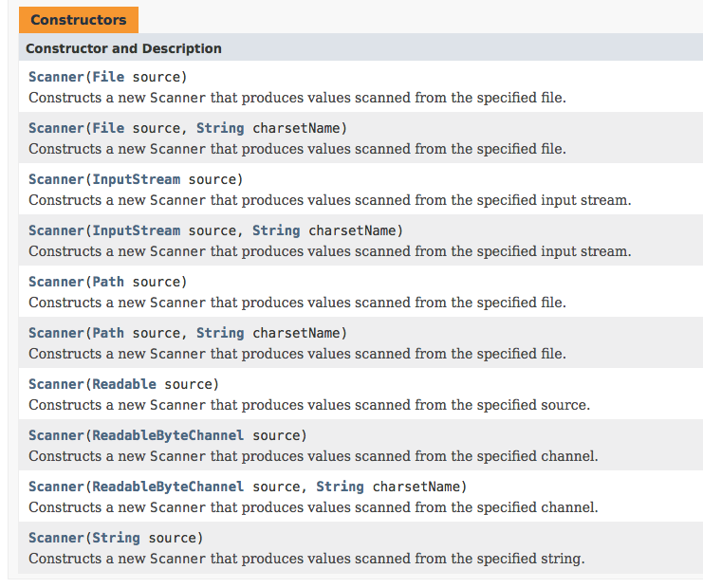
Task: Click String type in File, charsetName constructor
Action: pos(220,128)
